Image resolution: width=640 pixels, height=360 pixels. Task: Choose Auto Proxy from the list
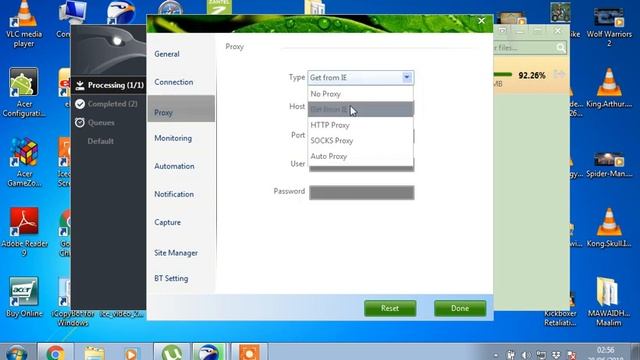pyautogui.click(x=360, y=156)
